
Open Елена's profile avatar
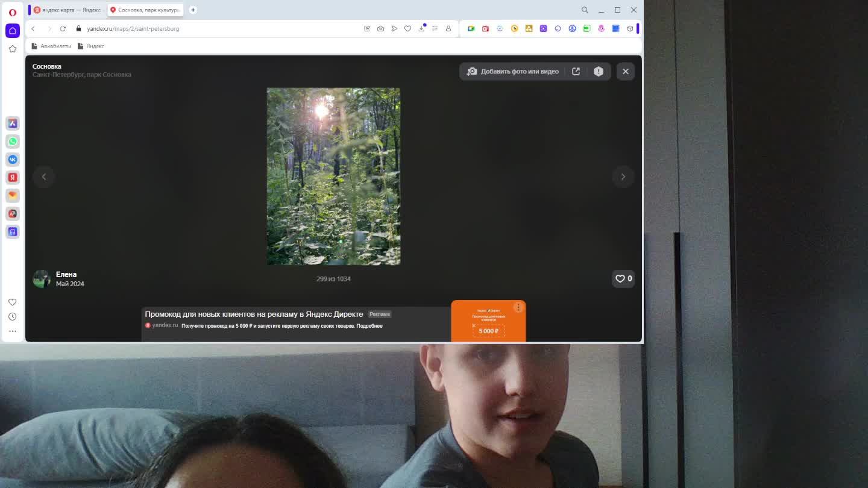[42, 279]
